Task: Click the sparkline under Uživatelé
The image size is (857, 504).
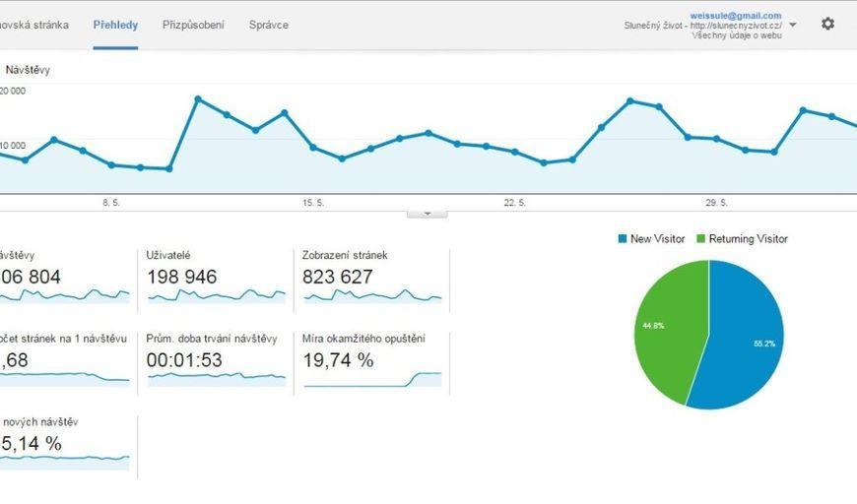Action: pos(216,294)
